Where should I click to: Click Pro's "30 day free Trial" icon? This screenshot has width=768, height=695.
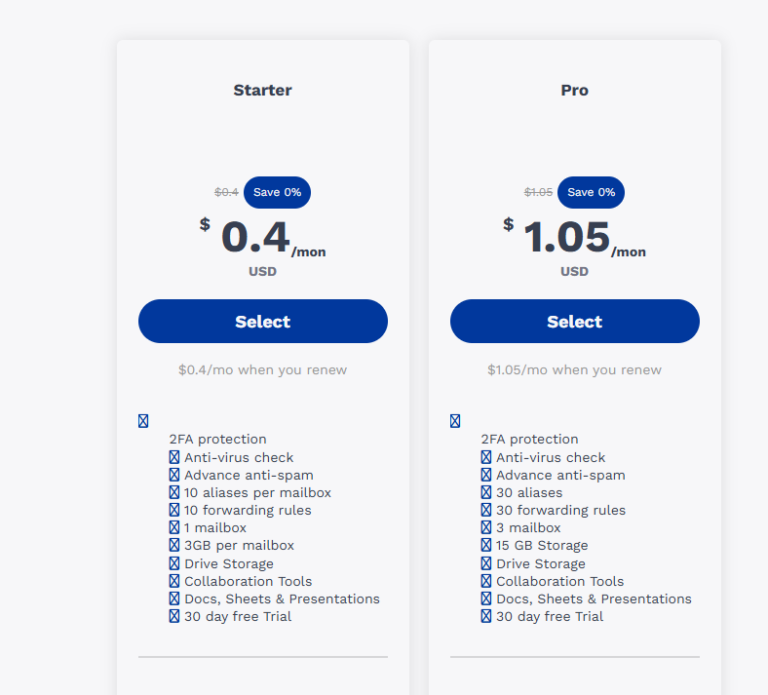coord(486,617)
